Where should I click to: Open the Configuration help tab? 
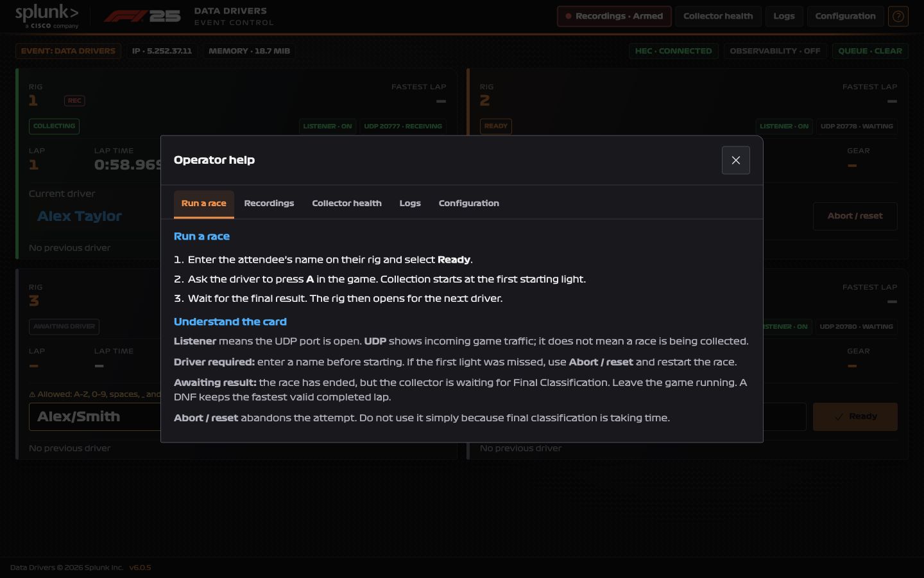tap(469, 204)
